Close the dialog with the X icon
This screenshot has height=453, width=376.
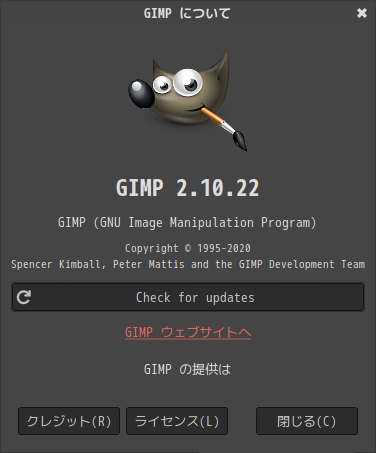[x=362, y=13]
